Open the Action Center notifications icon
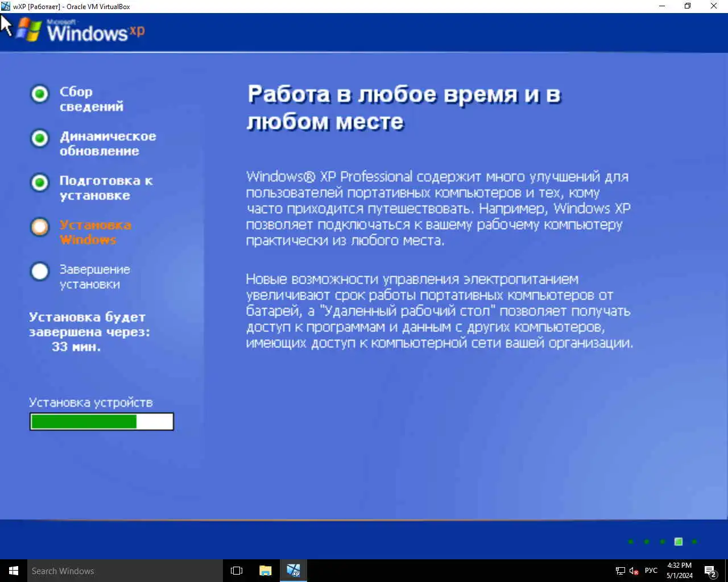The width and height of the screenshot is (728, 582). coord(710,571)
